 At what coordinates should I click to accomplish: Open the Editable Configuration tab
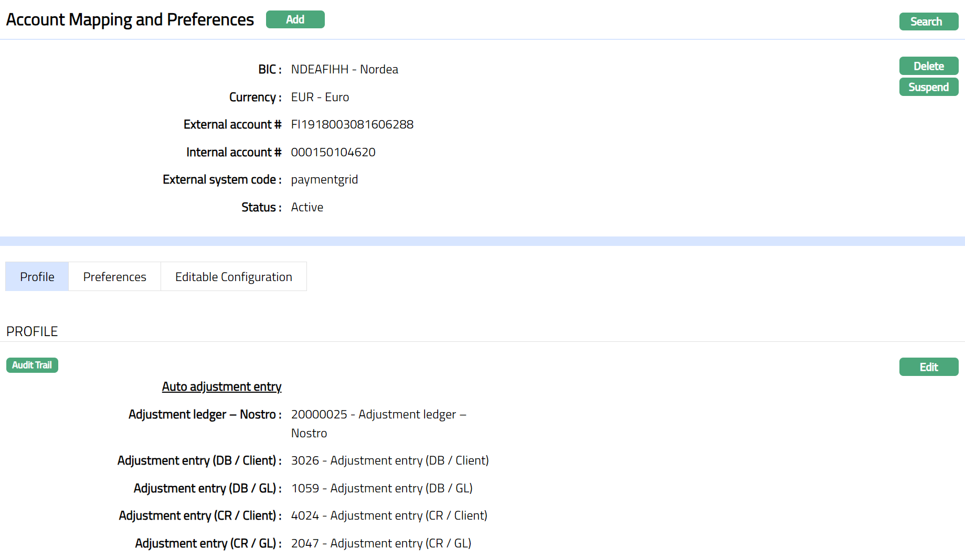pyautogui.click(x=234, y=277)
